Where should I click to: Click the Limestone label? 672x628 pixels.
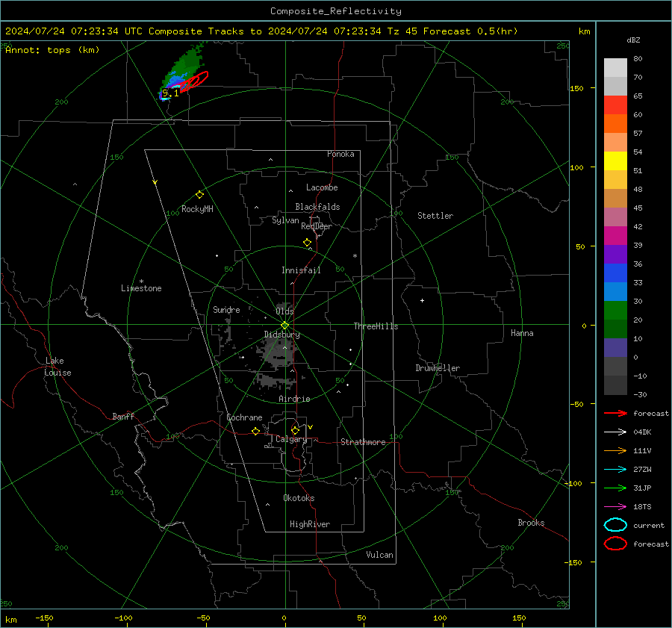pyautogui.click(x=141, y=288)
